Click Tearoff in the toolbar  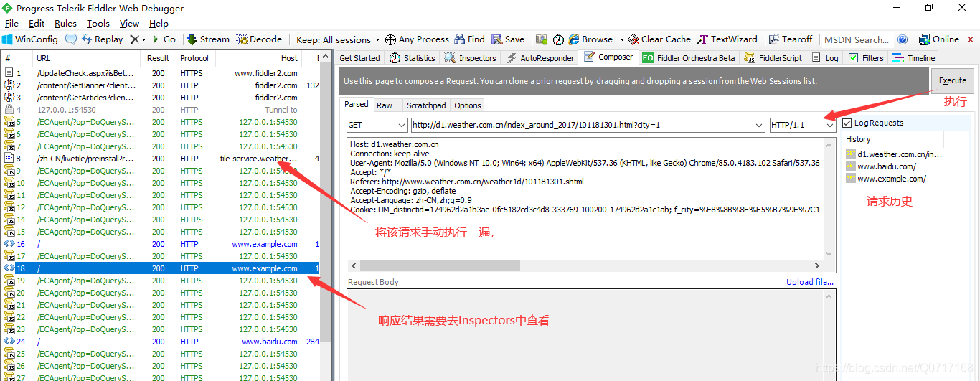click(791, 39)
